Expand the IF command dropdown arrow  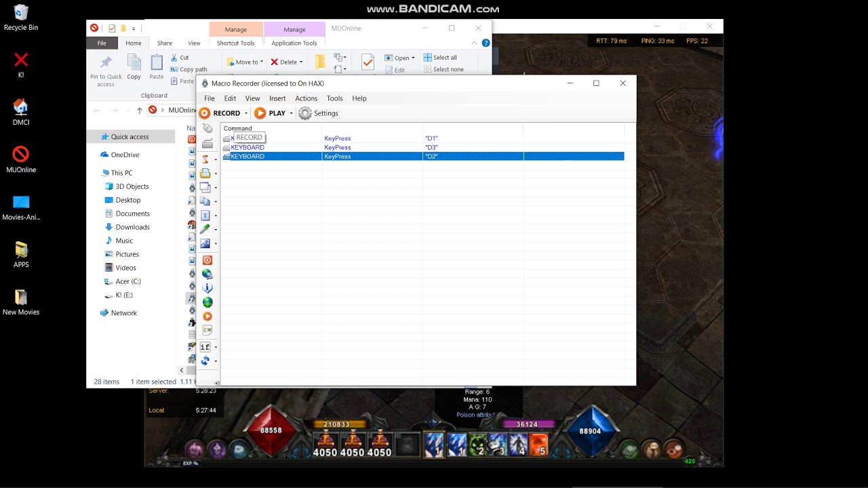pyautogui.click(x=216, y=348)
